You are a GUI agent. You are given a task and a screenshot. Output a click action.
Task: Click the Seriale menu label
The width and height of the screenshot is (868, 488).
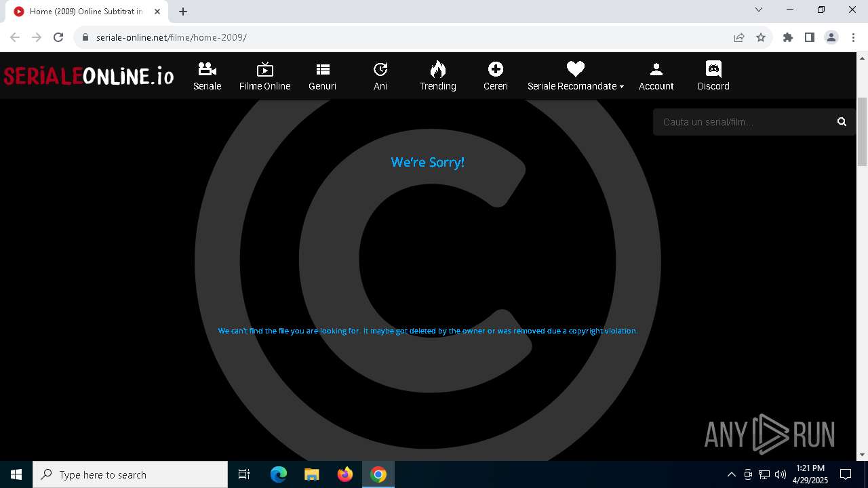[x=207, y=86]
